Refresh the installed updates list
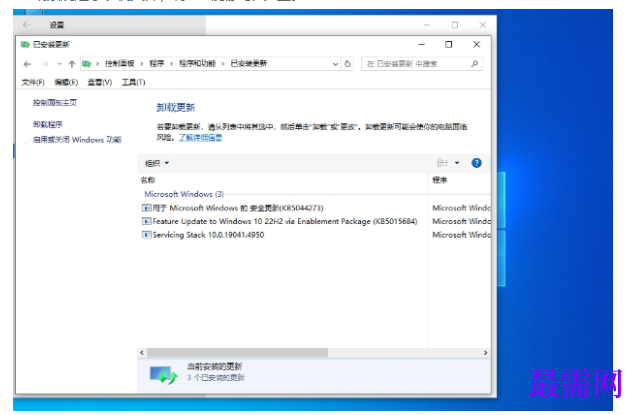Image resolution: width=641 pixels, height=415 pixels. [x=347, y=64]
